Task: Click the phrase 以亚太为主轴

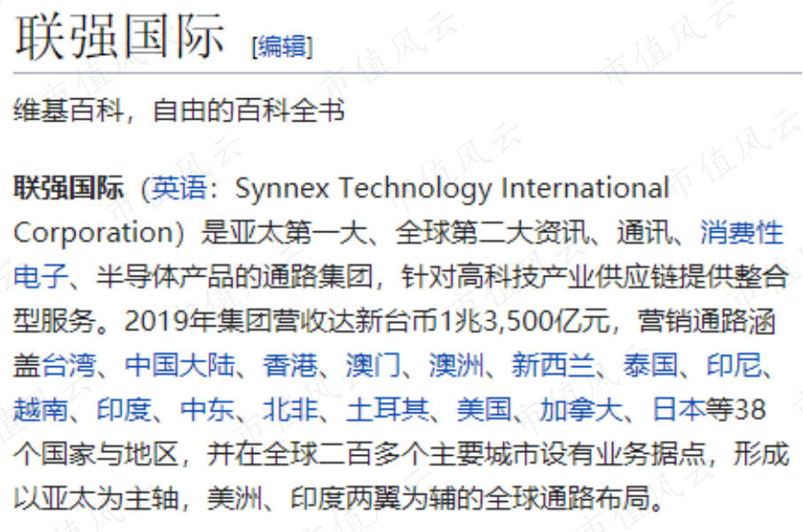Action: [97, 498]
